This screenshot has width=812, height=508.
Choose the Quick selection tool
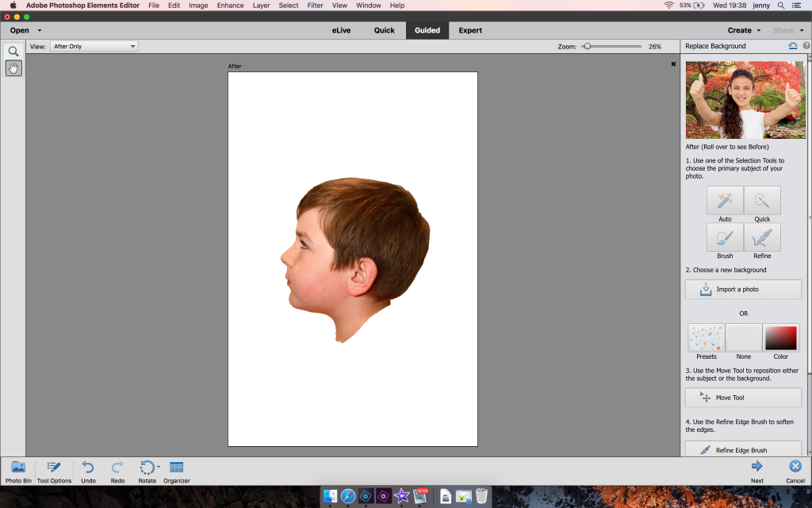tap(762, 201)
